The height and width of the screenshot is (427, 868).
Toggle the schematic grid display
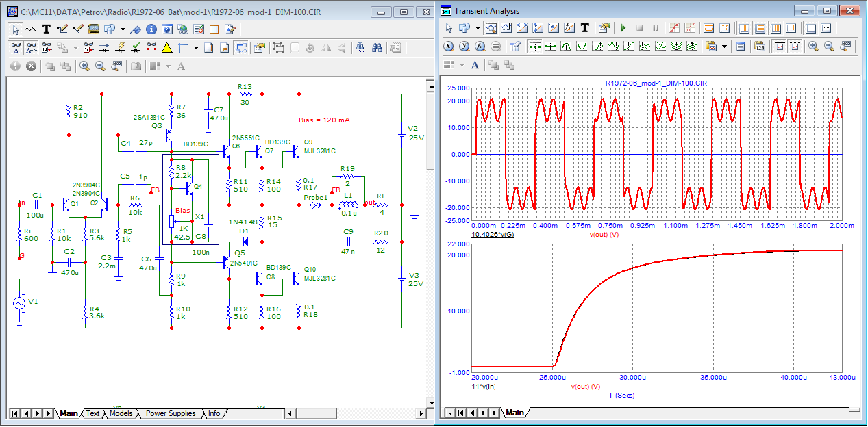click(x=183, y=48)
